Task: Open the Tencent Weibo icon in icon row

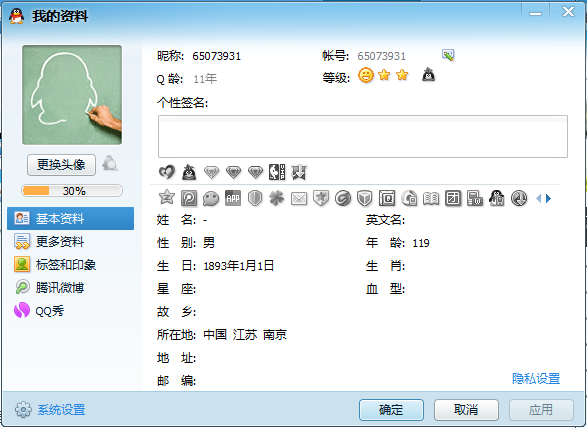Action: tap(189, 198)
